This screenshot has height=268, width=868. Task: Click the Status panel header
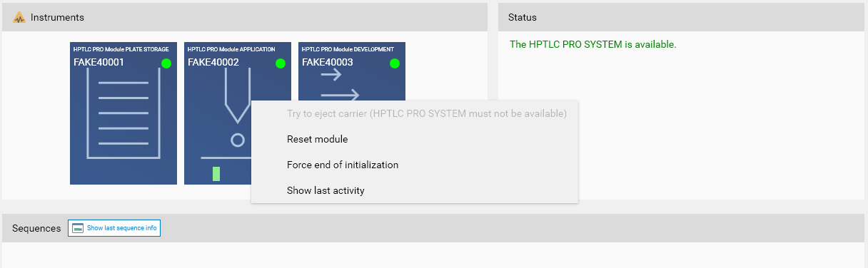682,17
